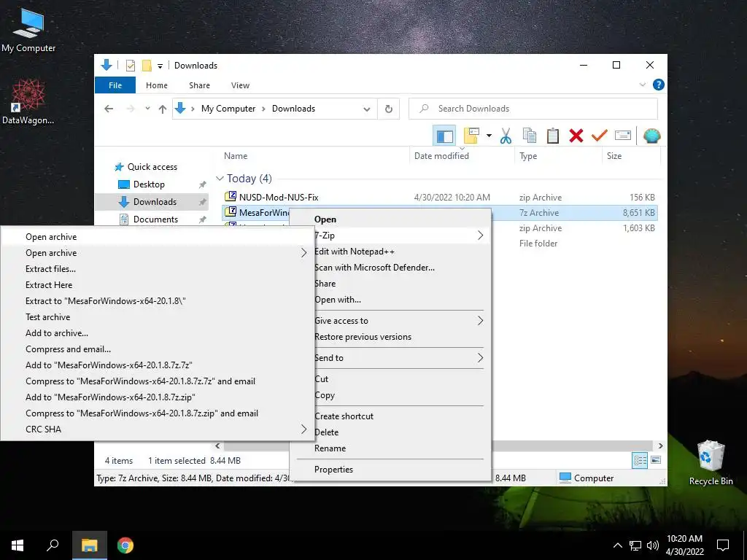The width and height of the screenshot is (747, 560).
Task: Toggle the preview pane toolbar button
Action: [x=444, y=136]
